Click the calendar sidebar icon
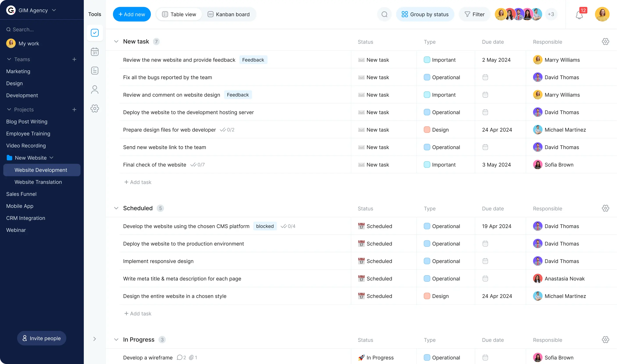Image resolution: width=617 pixels, height=364 pixels. pyautogui.click(x=95, y=52)
